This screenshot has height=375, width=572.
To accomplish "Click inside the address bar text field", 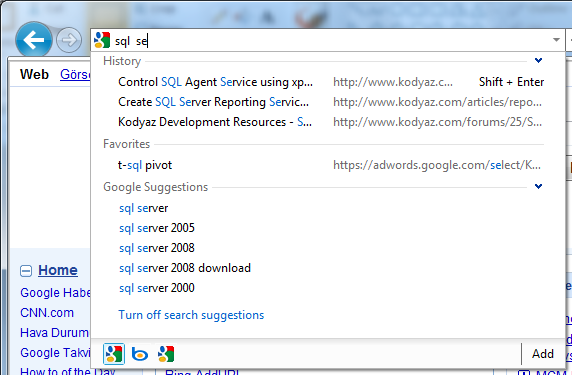I will [x=328, y=40].
